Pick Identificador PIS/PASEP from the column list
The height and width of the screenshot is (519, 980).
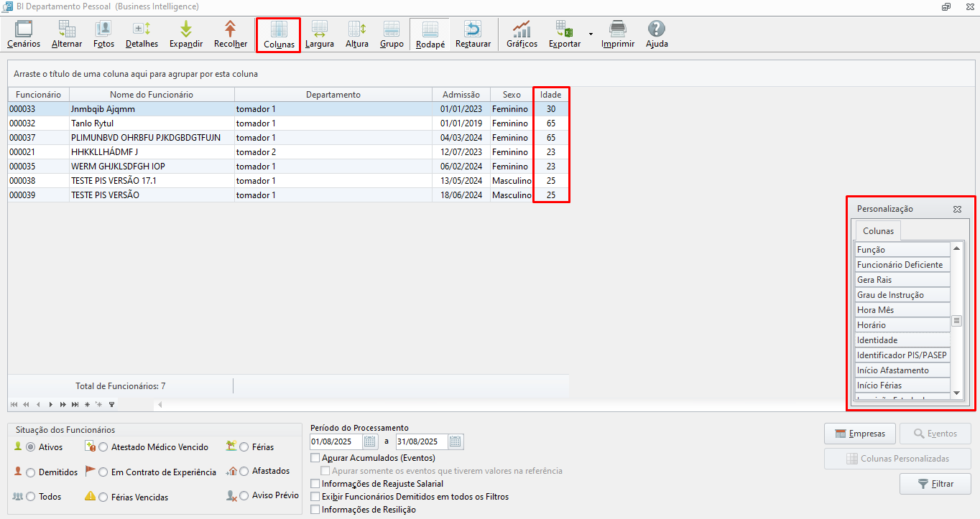tap(902, 355)
